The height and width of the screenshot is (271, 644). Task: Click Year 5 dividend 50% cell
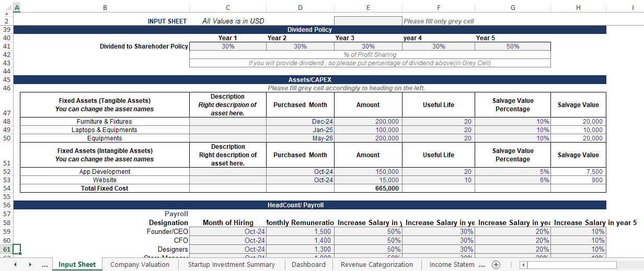pos(513,46)
